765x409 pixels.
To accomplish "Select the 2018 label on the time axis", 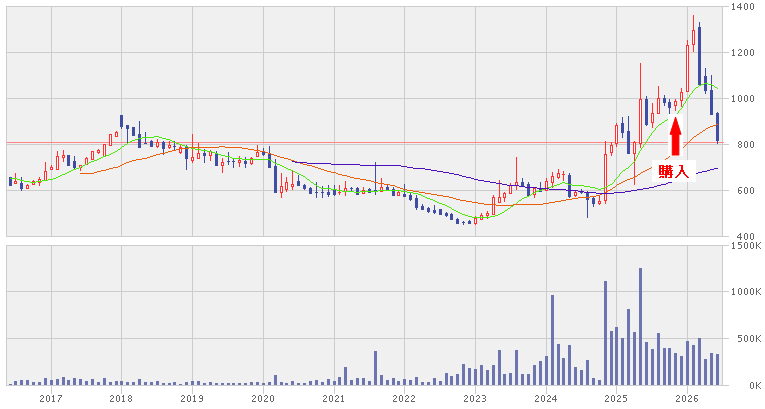I will pyautogui.click(x=121, y=399).
